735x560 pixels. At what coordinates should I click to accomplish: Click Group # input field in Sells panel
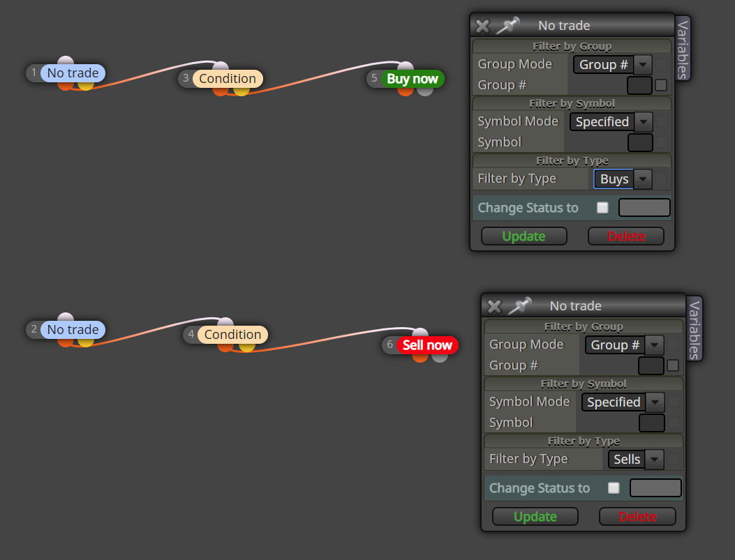[651, 365]
